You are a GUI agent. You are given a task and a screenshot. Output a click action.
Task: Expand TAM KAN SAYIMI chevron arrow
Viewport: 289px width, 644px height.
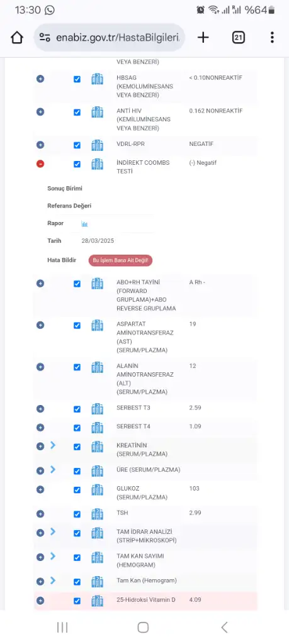tap(53, 556)
